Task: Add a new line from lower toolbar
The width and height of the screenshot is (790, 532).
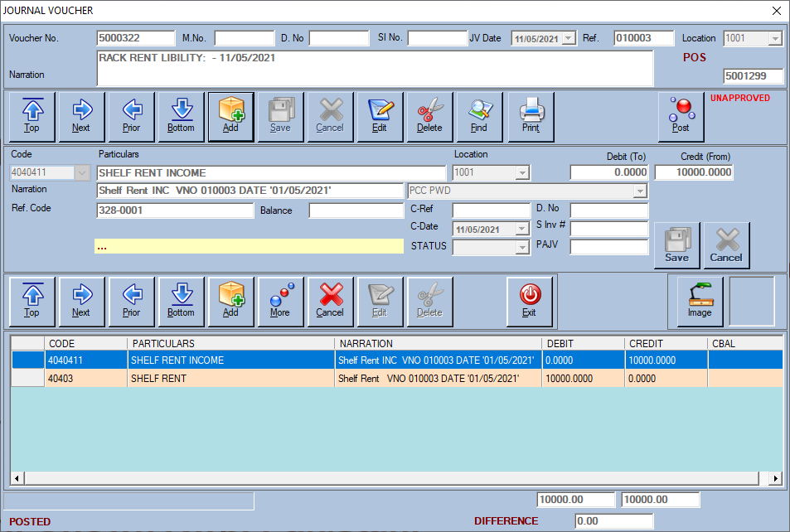Action: click(x=231, y=302)
